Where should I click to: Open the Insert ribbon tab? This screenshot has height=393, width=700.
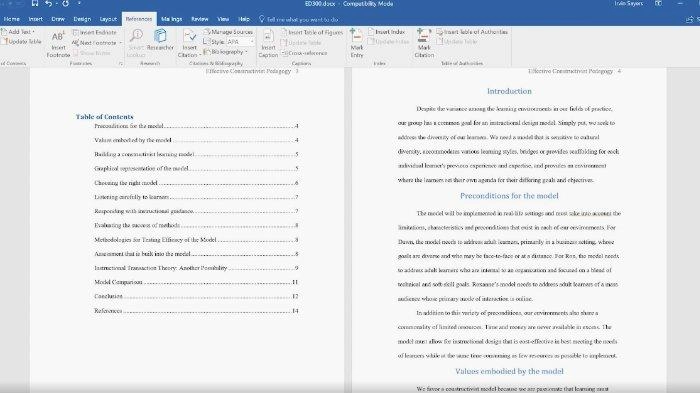(x=36, y=19)
